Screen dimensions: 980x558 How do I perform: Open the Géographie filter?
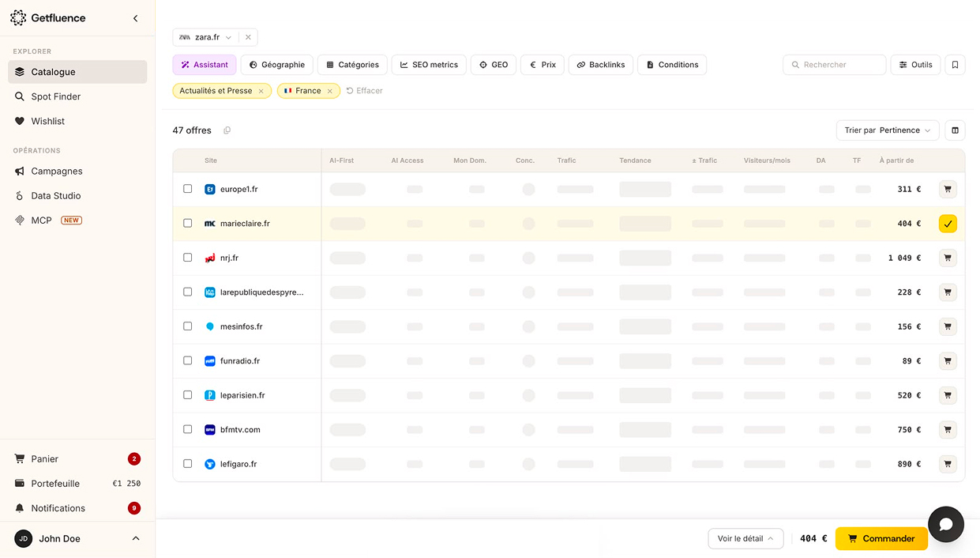click(276, 65)
